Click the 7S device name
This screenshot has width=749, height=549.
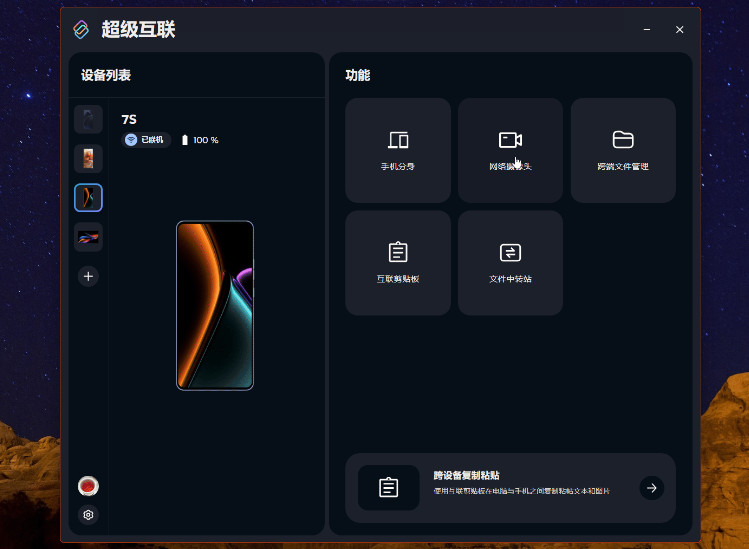pos(129,119)
